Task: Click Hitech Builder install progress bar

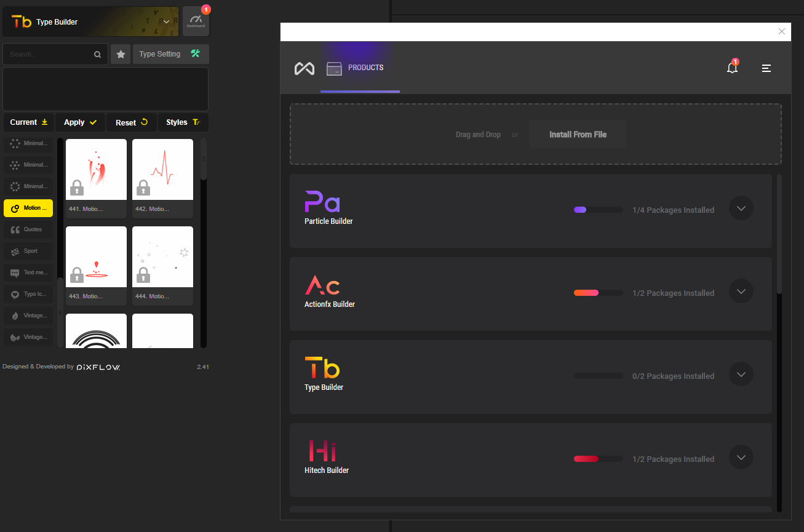Action: 598,459
